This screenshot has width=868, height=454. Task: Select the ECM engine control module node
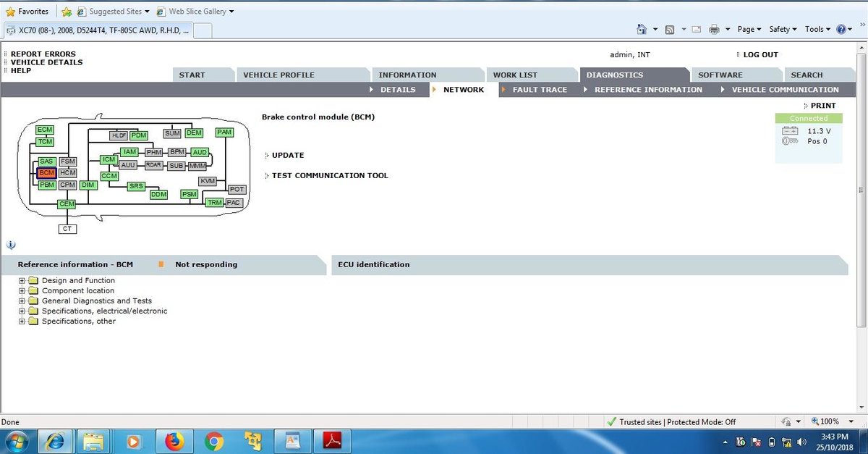point(44,129)
